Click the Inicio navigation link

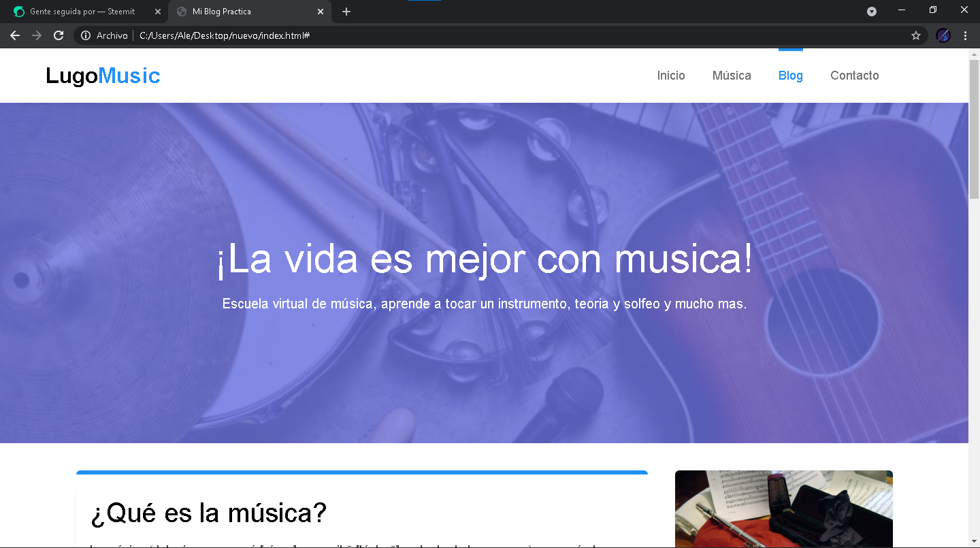click(671, 76)
